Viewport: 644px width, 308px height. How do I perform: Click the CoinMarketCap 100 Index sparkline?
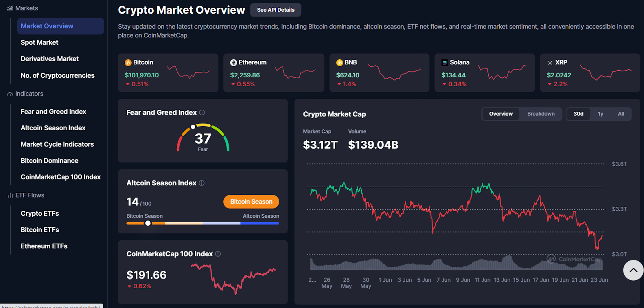[233, 279]
